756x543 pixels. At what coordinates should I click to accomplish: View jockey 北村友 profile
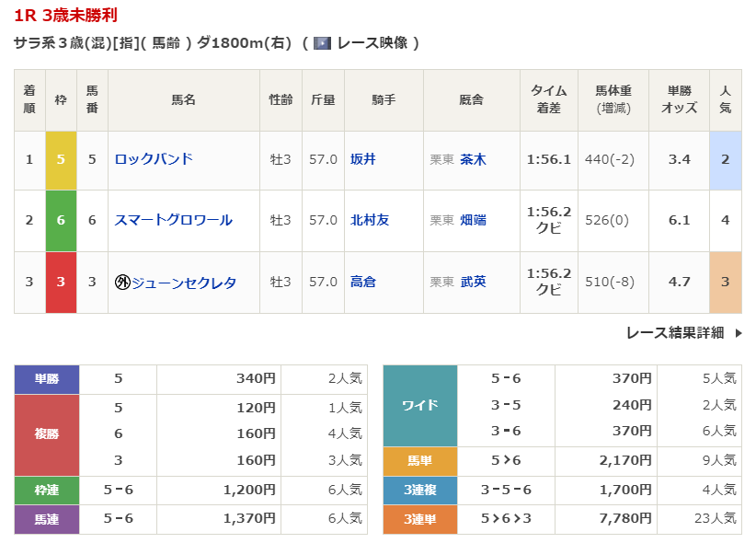pyautogui.click(x=370, y=220)
